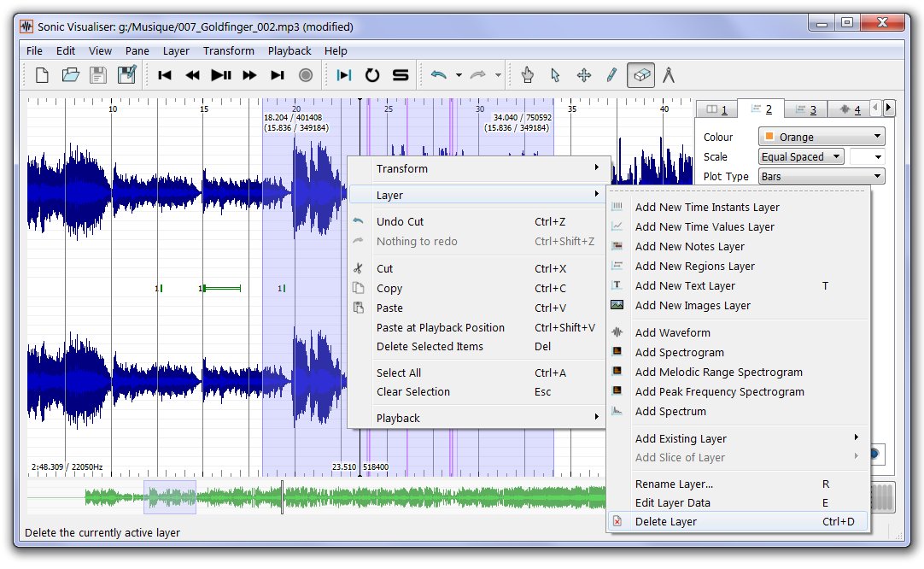Click the Redo arrow icon
Viewport: 924px width, 569px height.
pyautogui.click(x=477, y=75)
